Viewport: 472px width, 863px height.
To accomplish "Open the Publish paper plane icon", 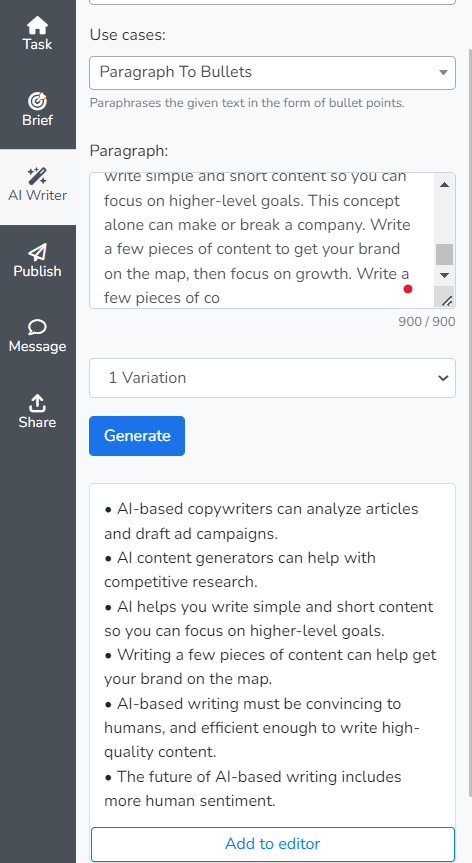I will point(37,252).
